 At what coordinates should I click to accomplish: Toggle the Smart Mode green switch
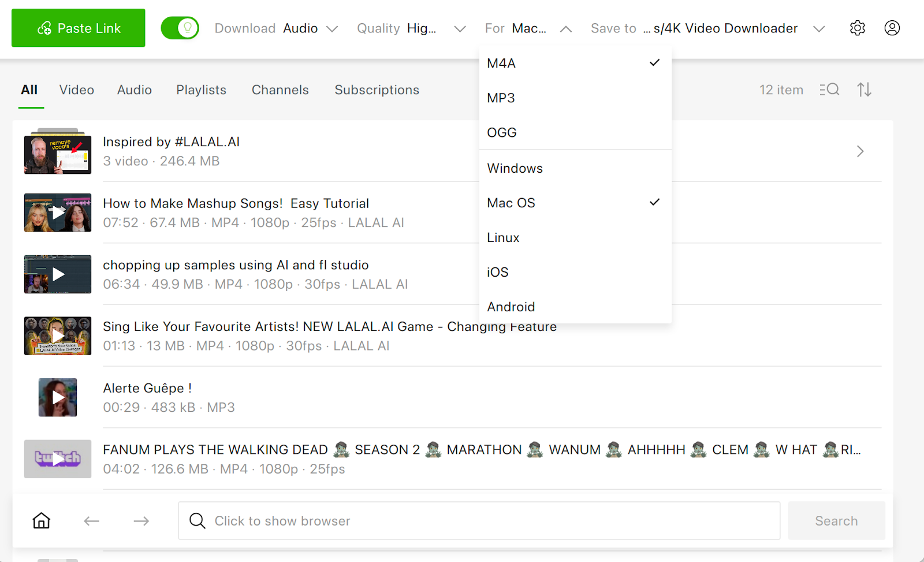click(180, 28)
